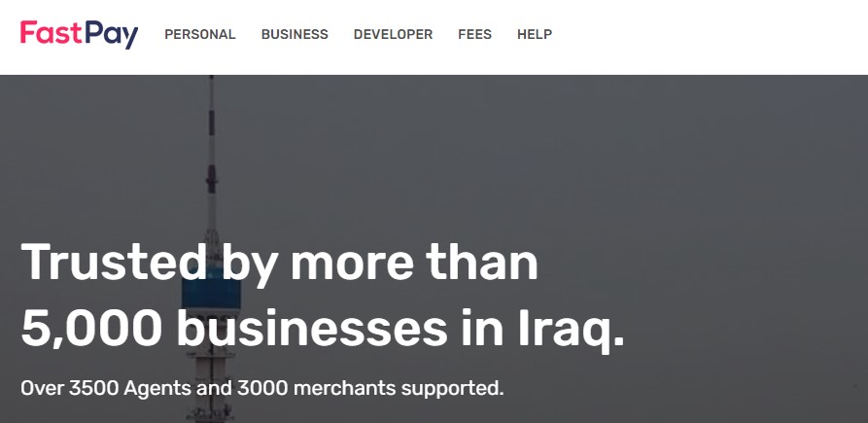Click the tower's antenna tip

(x=211, y=83)
